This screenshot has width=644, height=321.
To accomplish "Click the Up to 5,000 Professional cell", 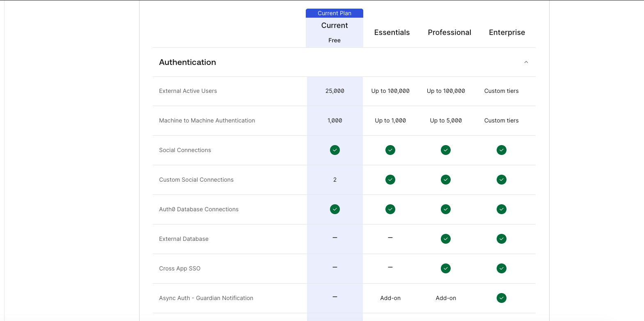I will click(446, 120).
